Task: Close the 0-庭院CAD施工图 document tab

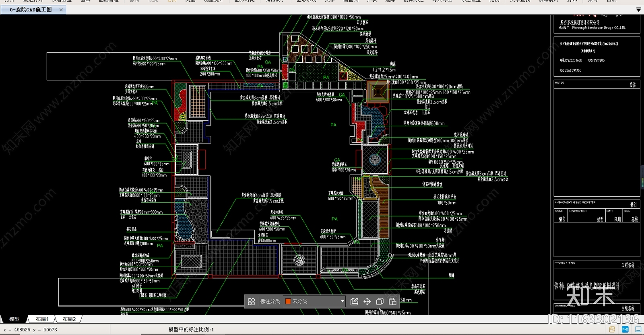Action: coord(61,10)
